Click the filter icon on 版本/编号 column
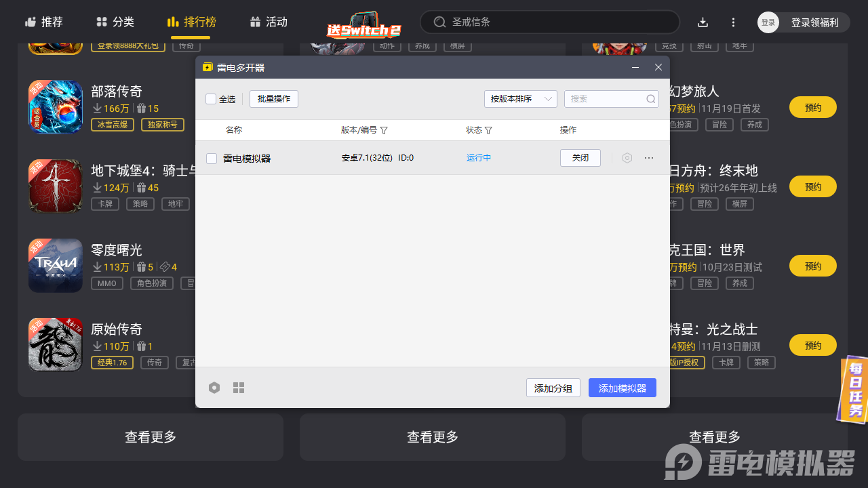The image size is (868, 488). 384,130
